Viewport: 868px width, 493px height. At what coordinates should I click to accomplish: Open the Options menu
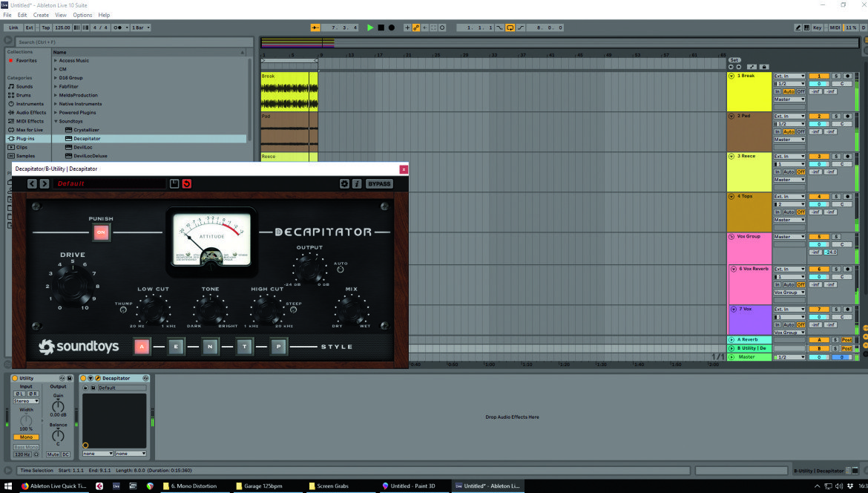click(82, 15)
